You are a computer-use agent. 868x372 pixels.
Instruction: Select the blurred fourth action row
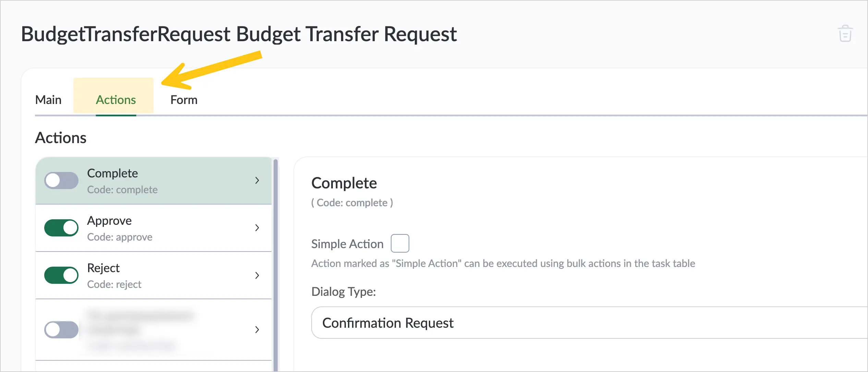point(154,330)
